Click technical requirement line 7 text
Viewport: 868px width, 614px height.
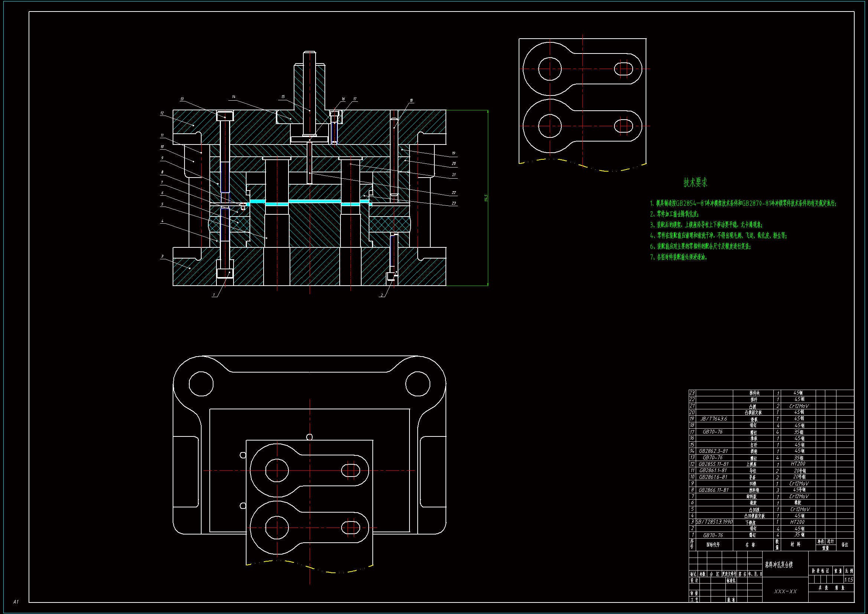point(678,257)
